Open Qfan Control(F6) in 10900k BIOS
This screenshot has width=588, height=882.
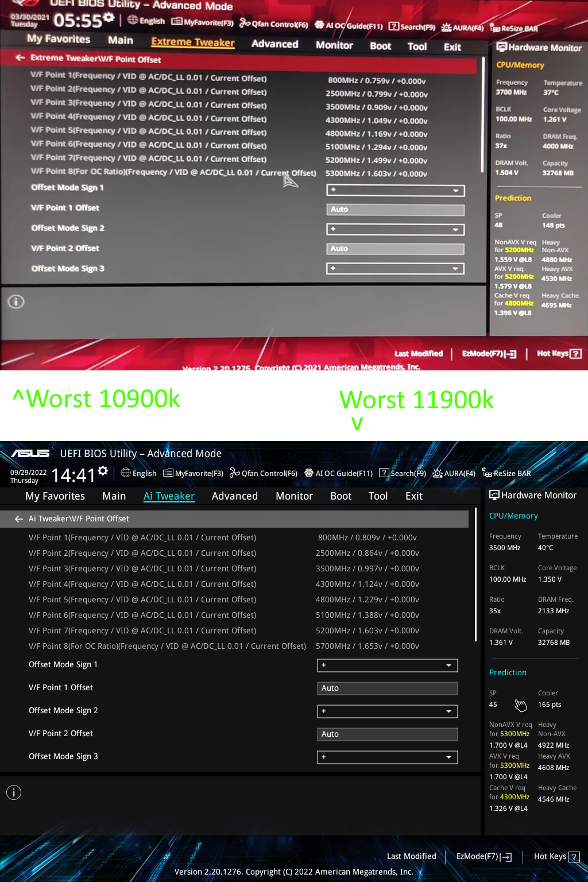coord(274,24)
